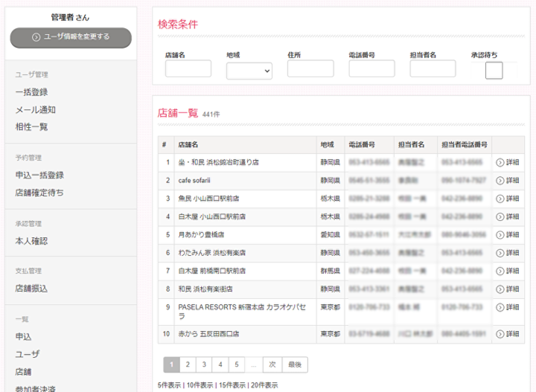
Task: Focus the 電話番号 search field
Action: (x=371, y=69)
